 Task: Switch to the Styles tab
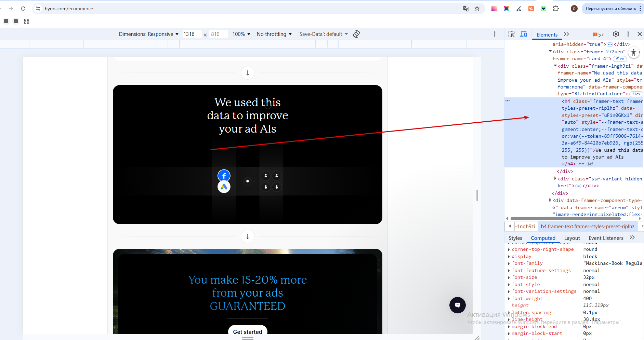tap(515, 238)
